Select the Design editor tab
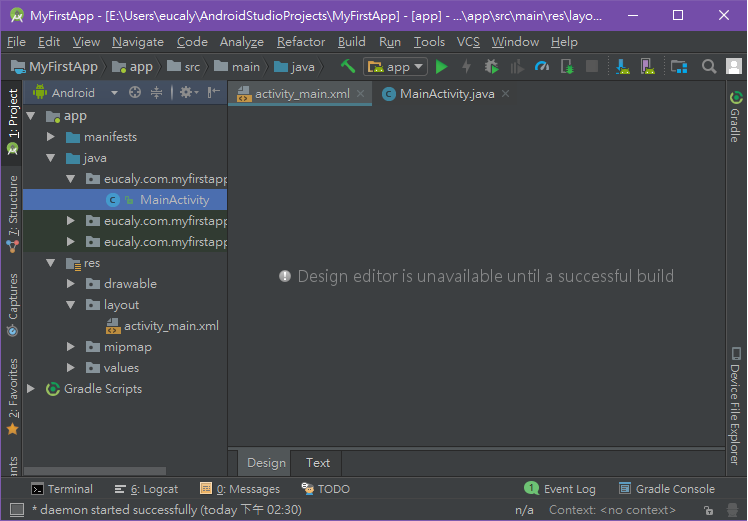 coord(266,463)
